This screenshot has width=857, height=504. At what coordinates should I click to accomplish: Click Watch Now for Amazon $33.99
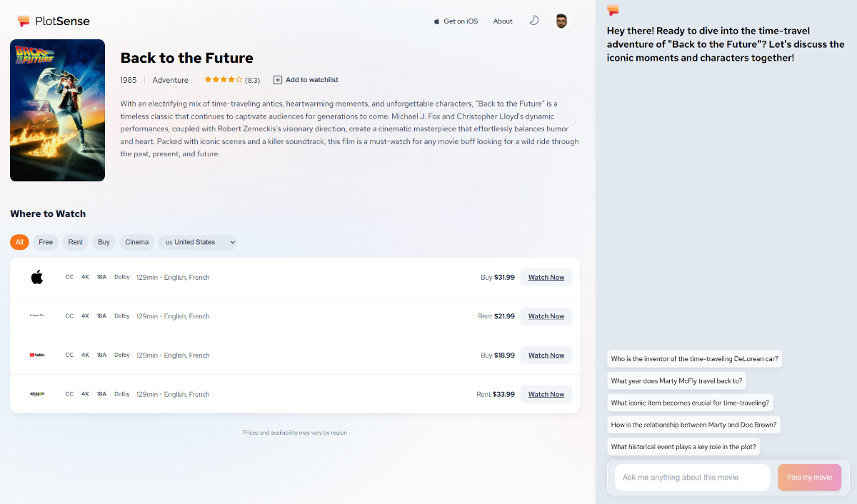546,394
